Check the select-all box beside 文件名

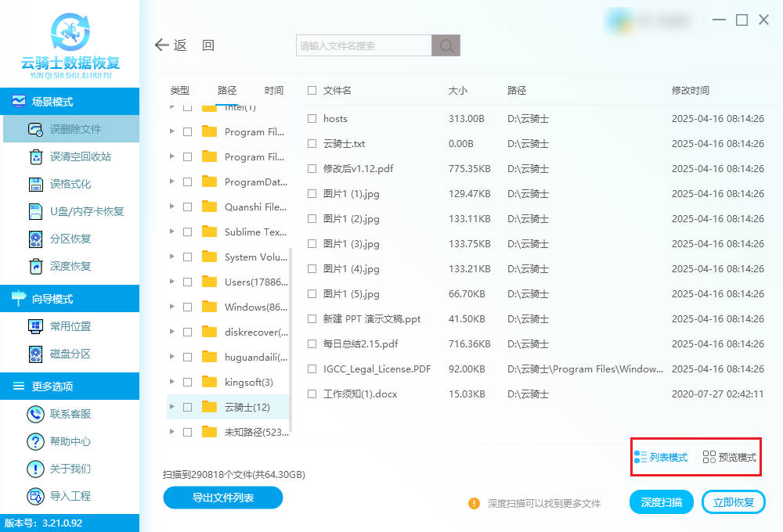pos(312,90)
